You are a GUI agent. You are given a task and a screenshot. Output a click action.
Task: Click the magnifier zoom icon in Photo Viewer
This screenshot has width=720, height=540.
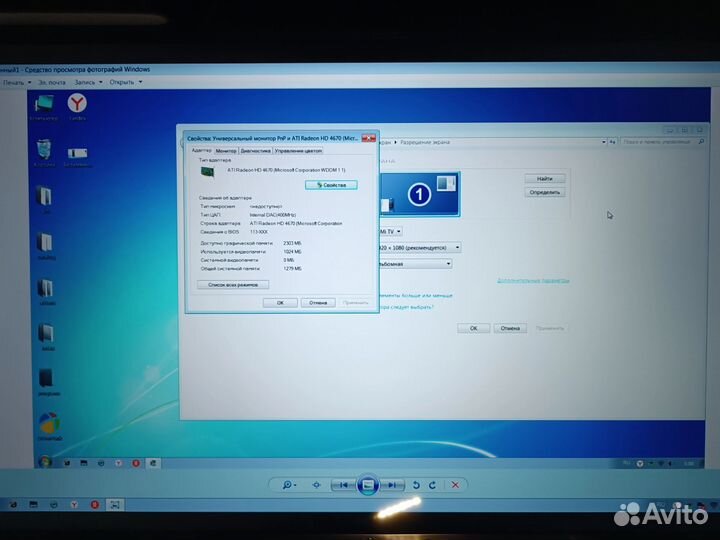[x=289, y=485]
